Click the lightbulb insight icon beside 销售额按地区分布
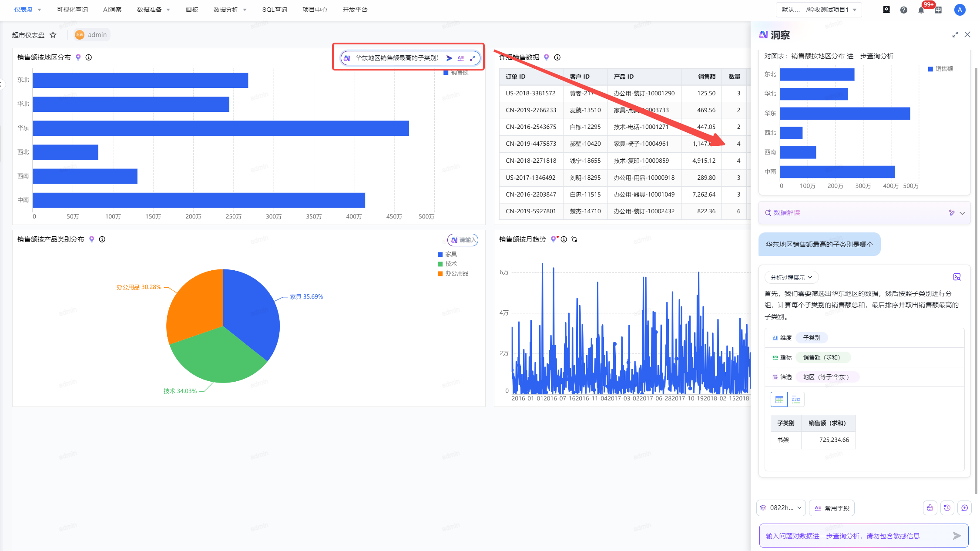The width and height of the screenshot is (980, 551). point(78,57)
